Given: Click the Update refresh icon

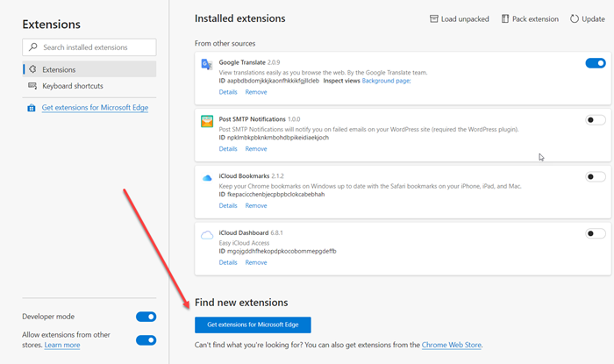Looking at the screenshot, I should pos(575,18).
